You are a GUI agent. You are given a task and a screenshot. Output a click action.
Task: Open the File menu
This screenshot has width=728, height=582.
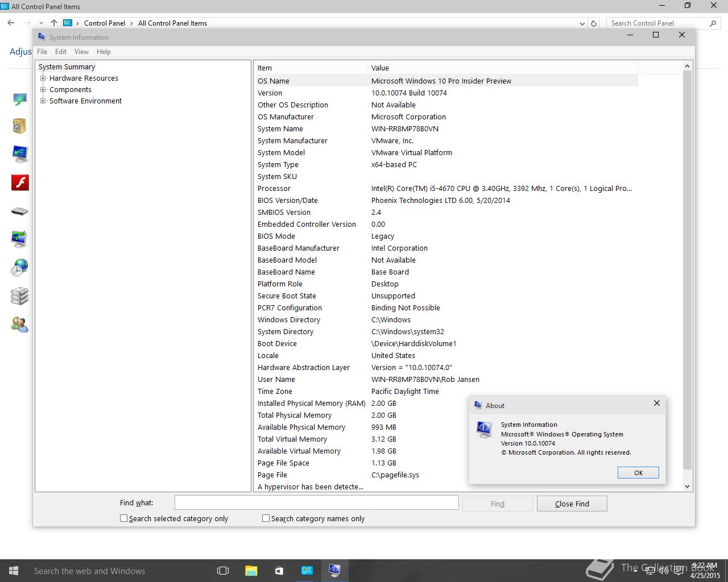[x=42, y=52]
